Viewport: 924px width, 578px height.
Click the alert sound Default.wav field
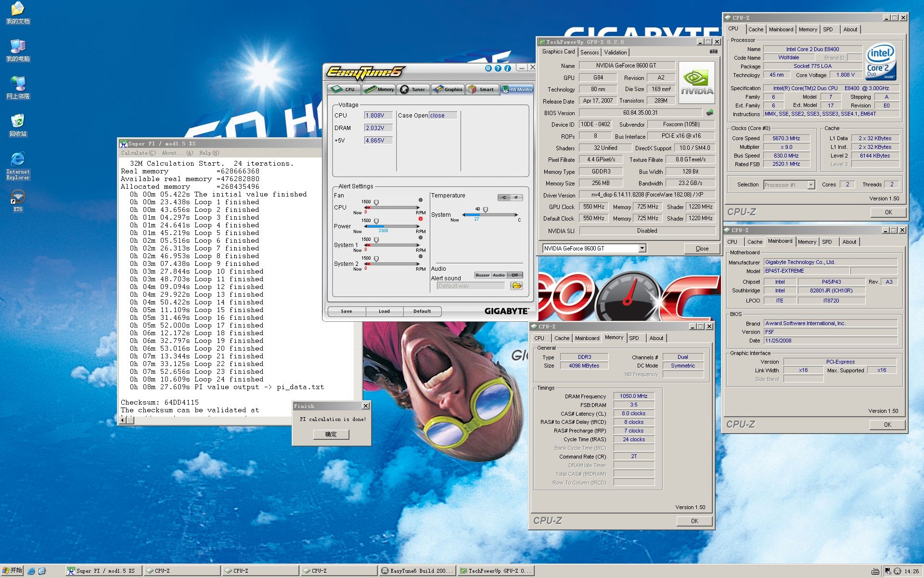471,286
